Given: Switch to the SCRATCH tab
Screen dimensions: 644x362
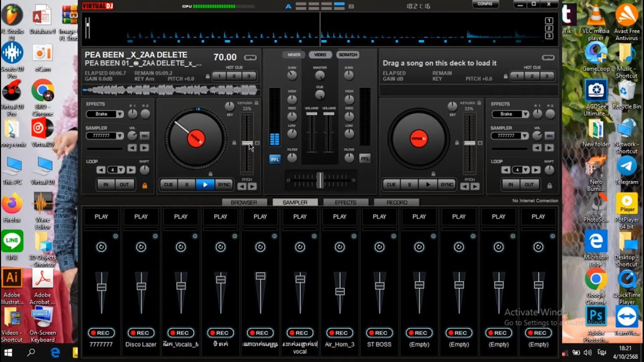Looking at the screenshot, I should pyautogui.click(x=348, y=55).
